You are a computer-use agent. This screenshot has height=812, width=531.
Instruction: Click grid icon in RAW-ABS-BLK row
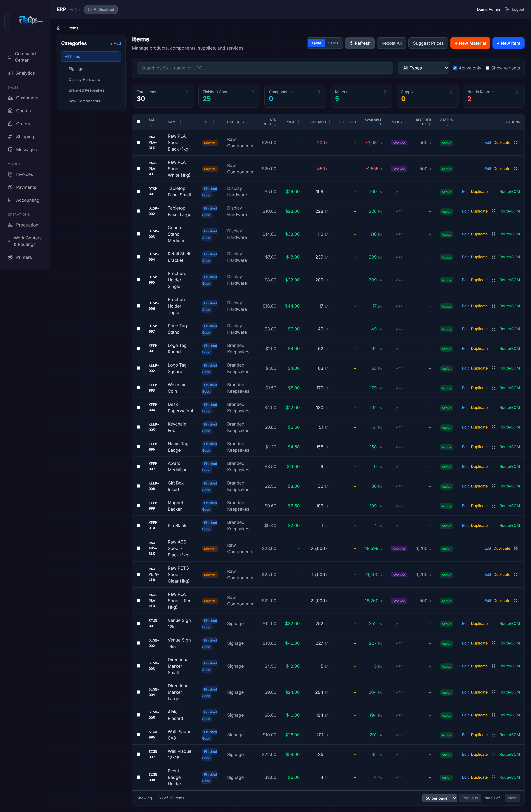pos(516,548)
